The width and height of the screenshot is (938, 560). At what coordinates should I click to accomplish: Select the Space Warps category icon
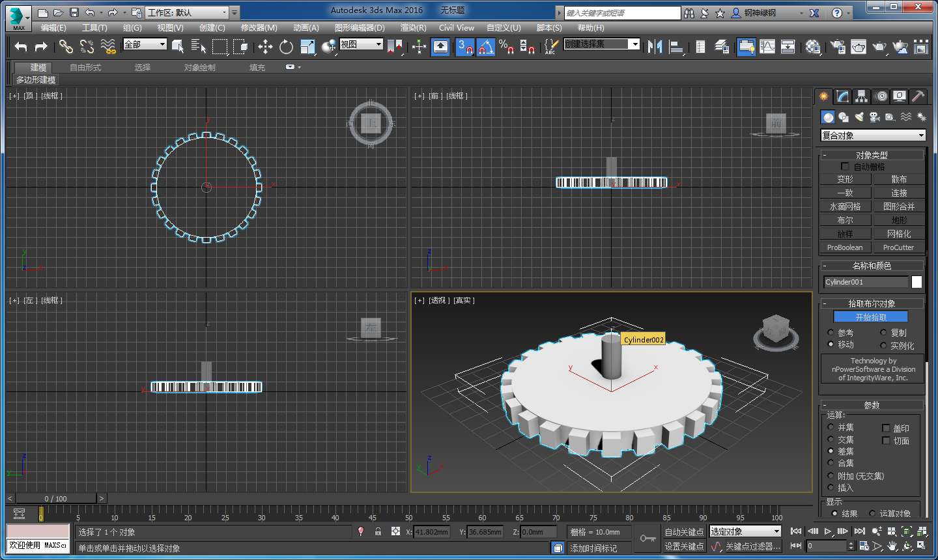(906, 117)
